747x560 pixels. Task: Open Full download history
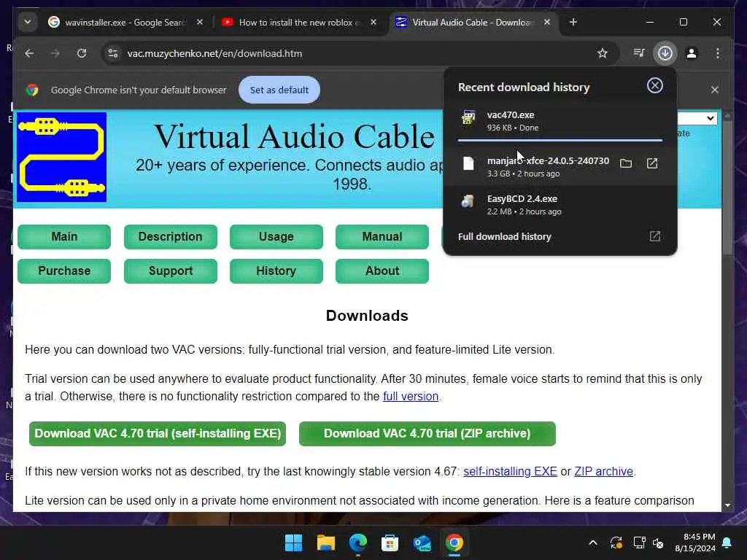[x=505, y=237]
